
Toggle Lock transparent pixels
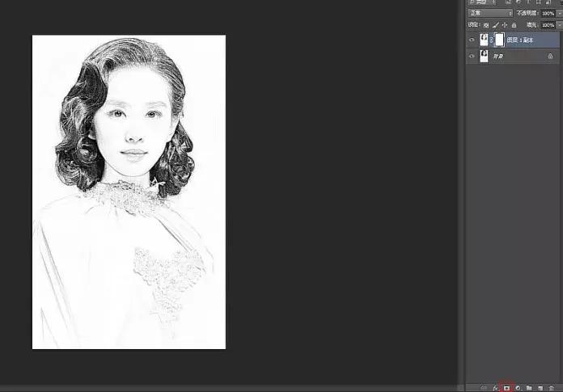pos(487,25)
